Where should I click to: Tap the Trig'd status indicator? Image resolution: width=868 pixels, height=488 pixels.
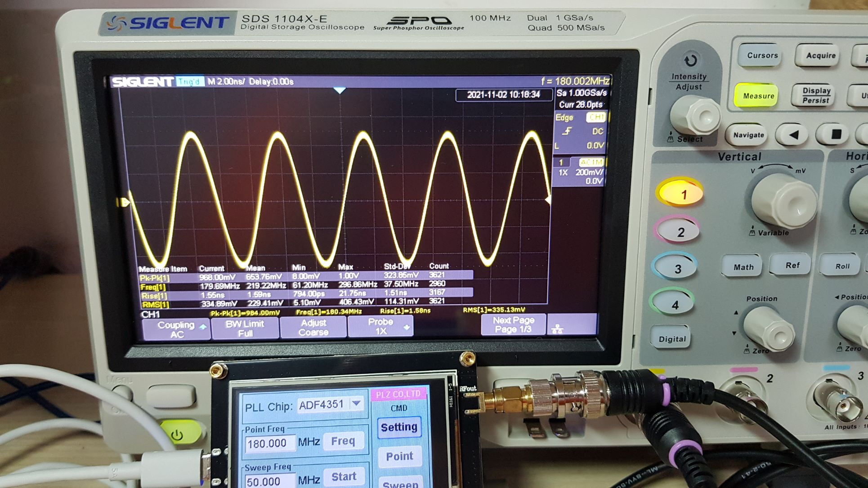(189, 81)
